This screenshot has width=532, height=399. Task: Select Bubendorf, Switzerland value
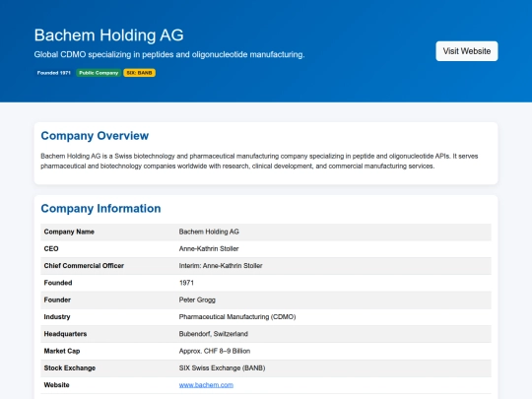[x=214, y=334]
